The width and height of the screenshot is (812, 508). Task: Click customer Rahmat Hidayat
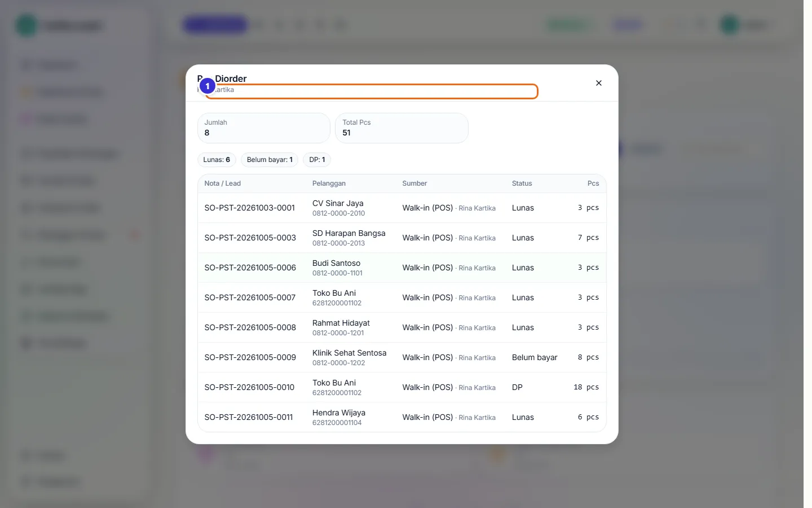[x=341, y=323]
